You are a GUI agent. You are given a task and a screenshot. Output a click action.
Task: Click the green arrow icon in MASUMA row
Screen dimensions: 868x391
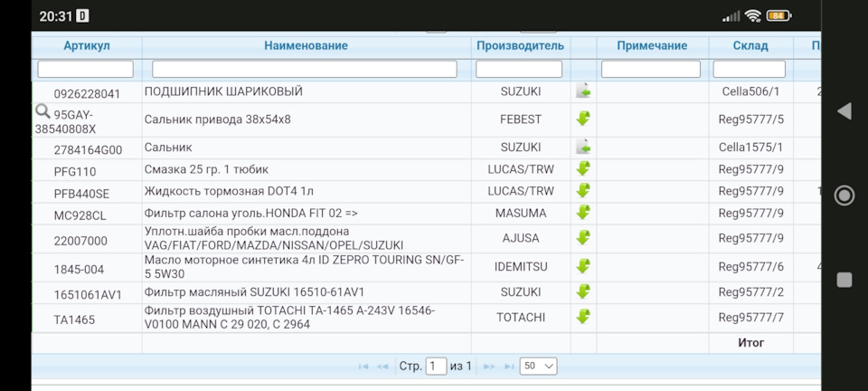(583, 212)
